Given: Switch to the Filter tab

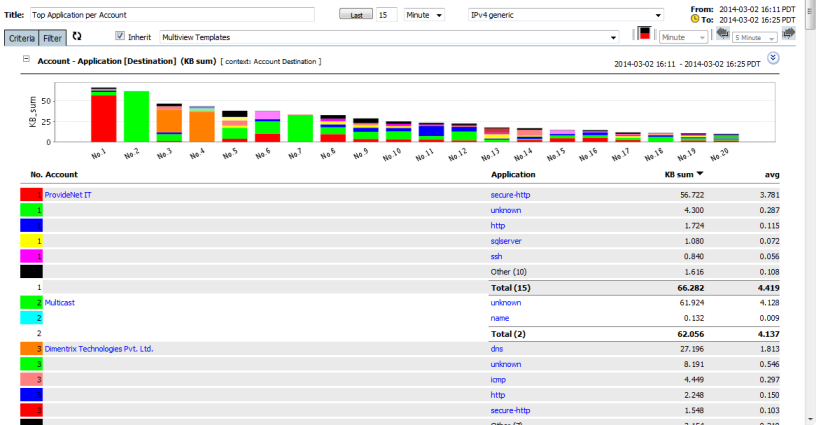Looking at the screenshot, I should pyautogui.click(x=52, y=38).
